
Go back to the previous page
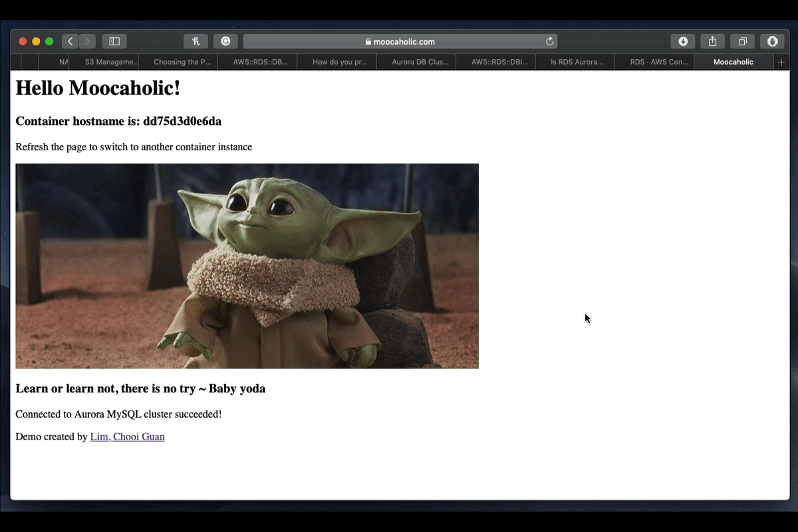click(70, 41)
